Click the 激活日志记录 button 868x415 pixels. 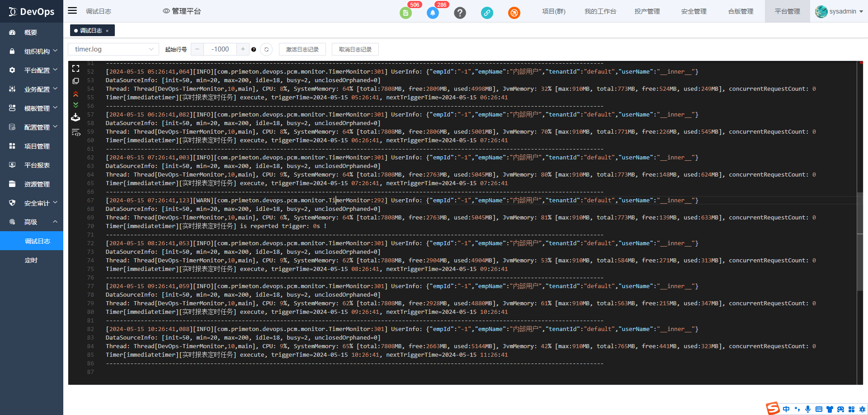pyautogui.click(x=302, y=50)
